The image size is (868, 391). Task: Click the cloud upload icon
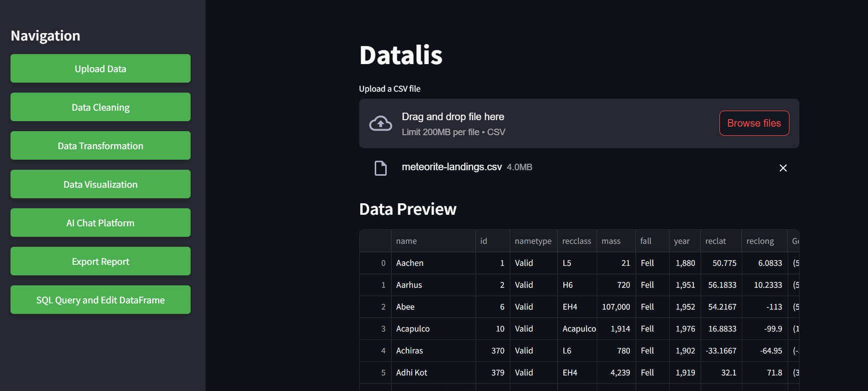380,123
